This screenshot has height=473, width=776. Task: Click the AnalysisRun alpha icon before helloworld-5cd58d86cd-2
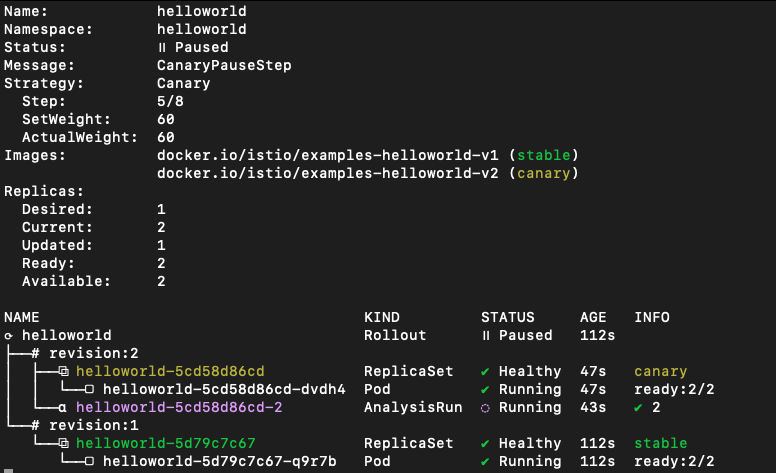pyautogui.click(x=62, y=408)
